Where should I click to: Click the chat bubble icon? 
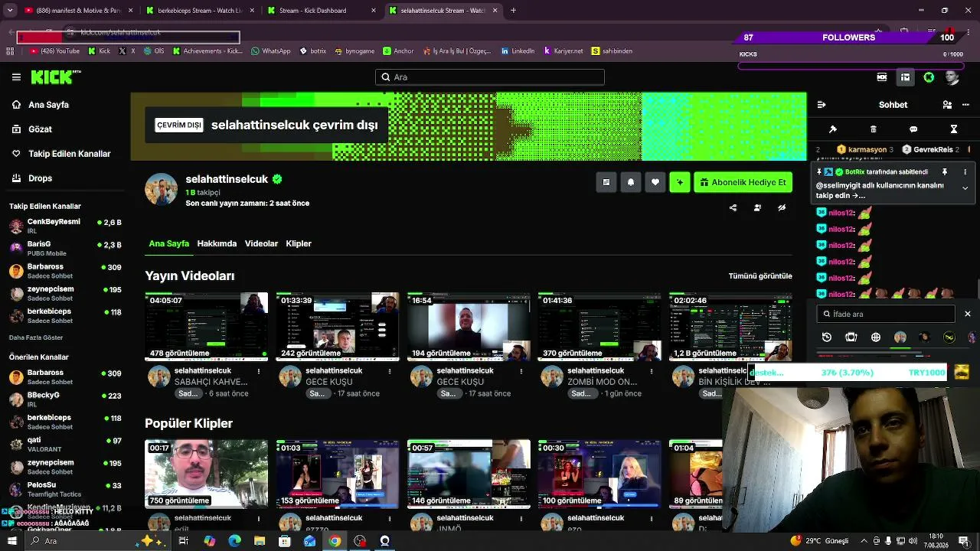click(x=913, y=129)
